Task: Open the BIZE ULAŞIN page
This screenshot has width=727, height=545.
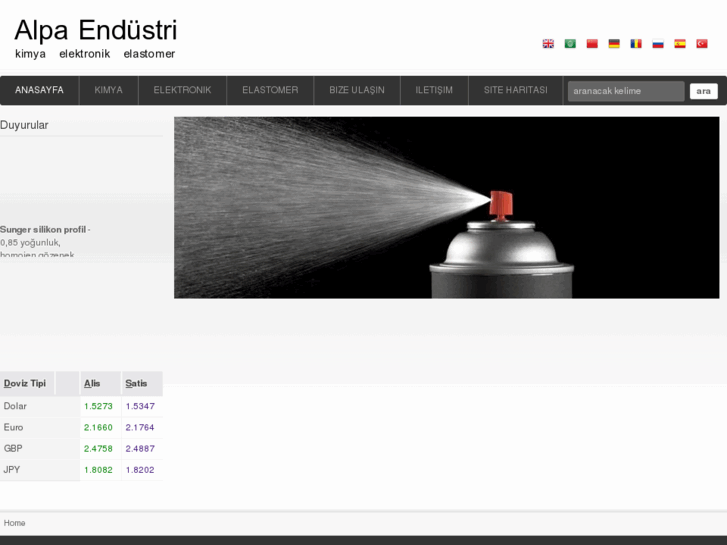Action: (357, 90)
